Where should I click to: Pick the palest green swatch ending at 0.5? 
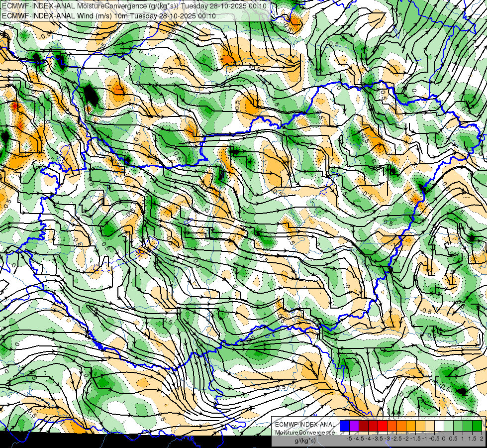449,426
